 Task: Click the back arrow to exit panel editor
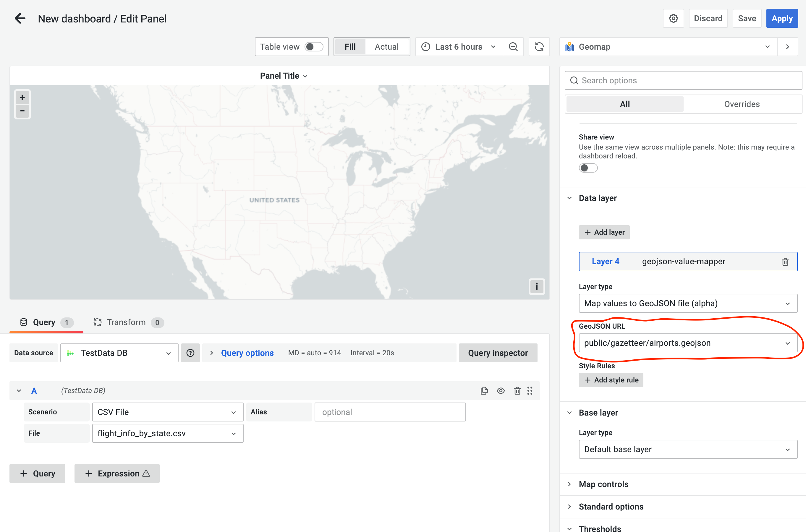point(20,18)
